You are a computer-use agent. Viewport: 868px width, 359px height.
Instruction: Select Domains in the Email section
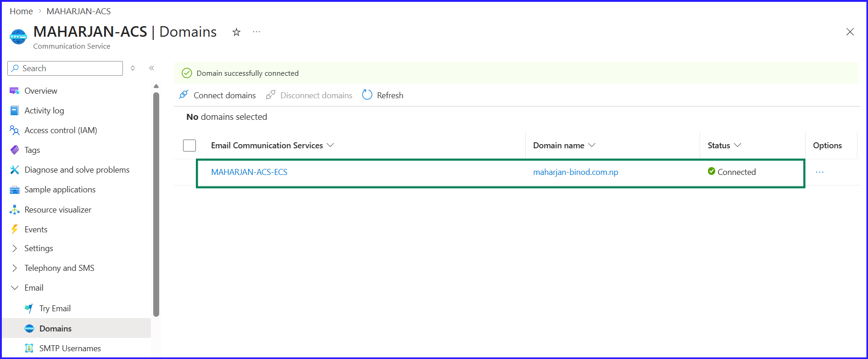56,328
